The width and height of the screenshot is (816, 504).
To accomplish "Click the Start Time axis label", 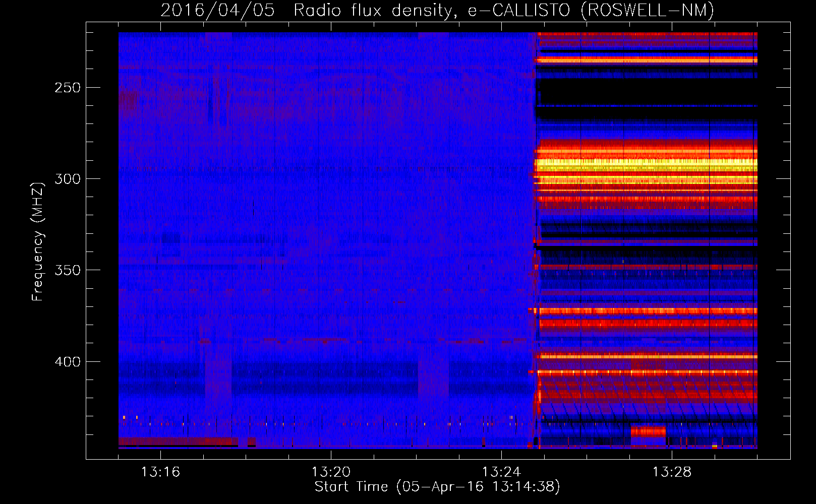I will [437, 487].
